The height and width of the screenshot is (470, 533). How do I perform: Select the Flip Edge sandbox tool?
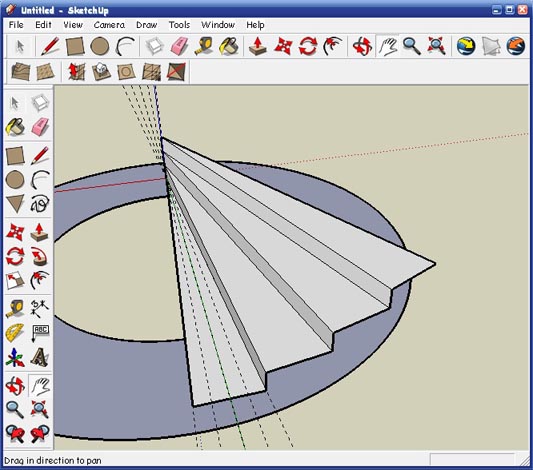pos(176,71)
